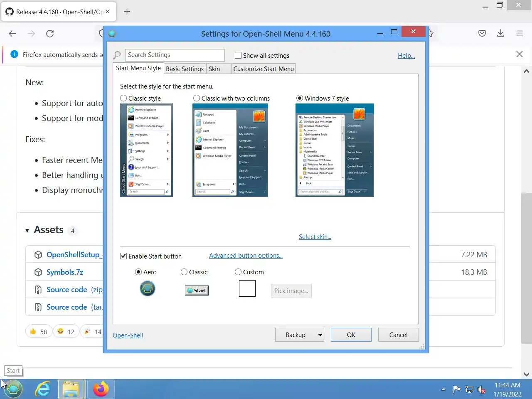The height and width of the screenshot is (399, 532).
Task: Click the Open-Shell dialog title bar icon
Action: tap(112, 34)
